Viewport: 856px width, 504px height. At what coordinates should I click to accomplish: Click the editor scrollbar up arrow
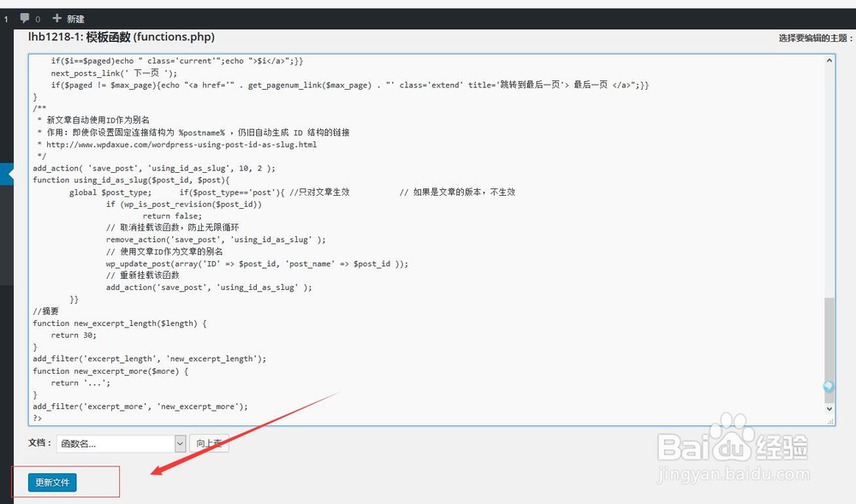pyautogui.click(x=829, y=61)
